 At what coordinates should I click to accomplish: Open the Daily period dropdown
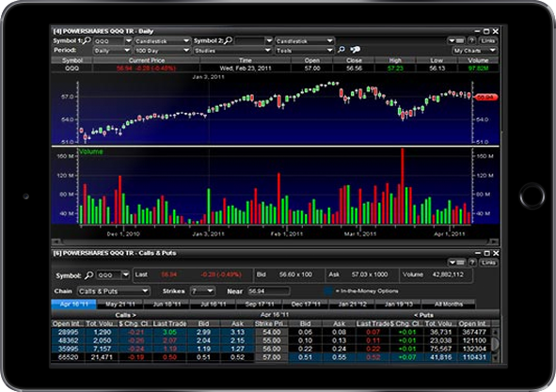tap(112, 51)
